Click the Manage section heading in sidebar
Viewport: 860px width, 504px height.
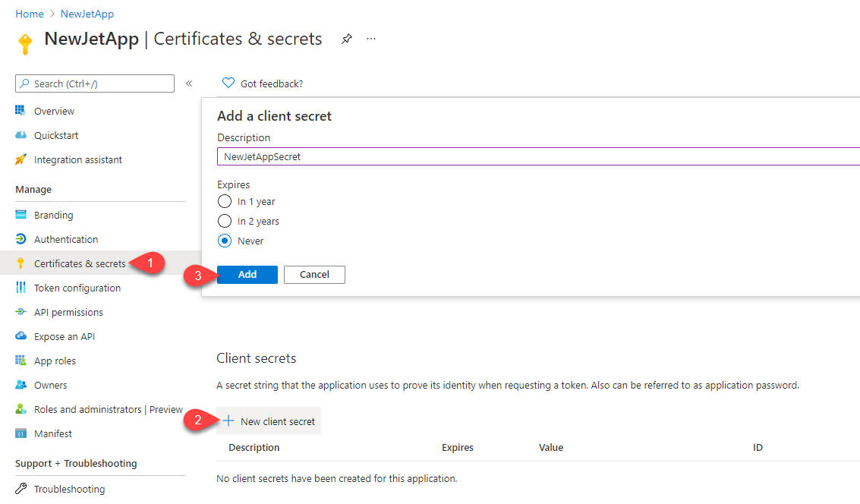(33, 189)
